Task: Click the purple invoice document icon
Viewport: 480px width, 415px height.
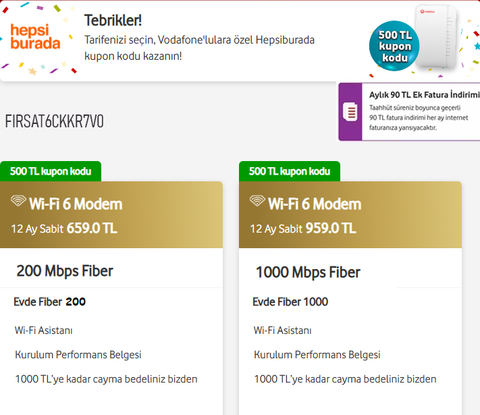Action: (x=350, y=112)
